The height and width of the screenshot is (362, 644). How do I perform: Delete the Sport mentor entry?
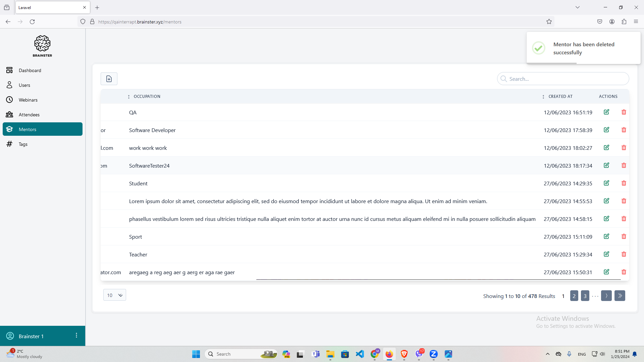(624, 237)
